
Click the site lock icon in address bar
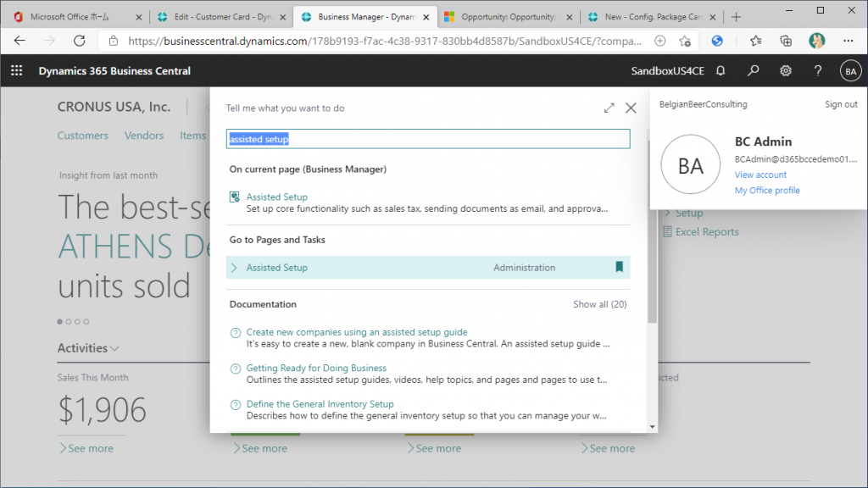coord(114,41)
